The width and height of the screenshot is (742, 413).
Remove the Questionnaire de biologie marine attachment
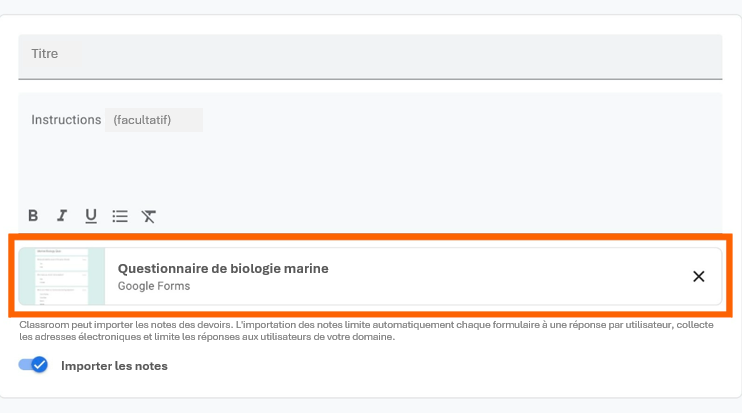[699, 277]
